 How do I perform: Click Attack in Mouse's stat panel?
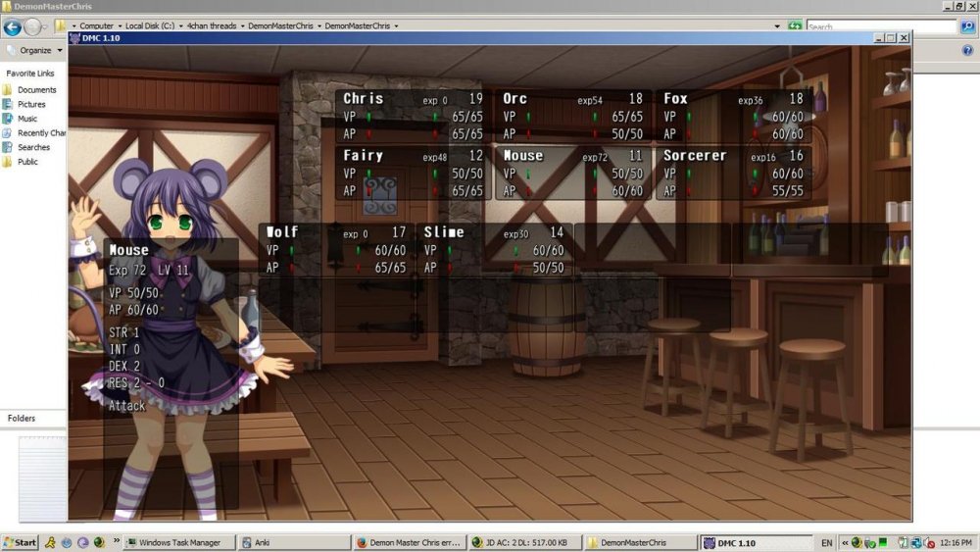[126, 406]
